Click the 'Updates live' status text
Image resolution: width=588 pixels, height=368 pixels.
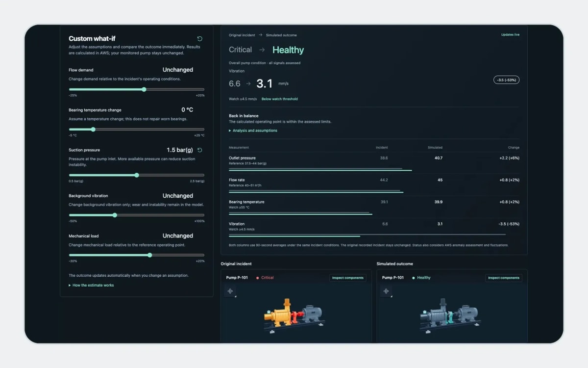[x=510, y=35]
